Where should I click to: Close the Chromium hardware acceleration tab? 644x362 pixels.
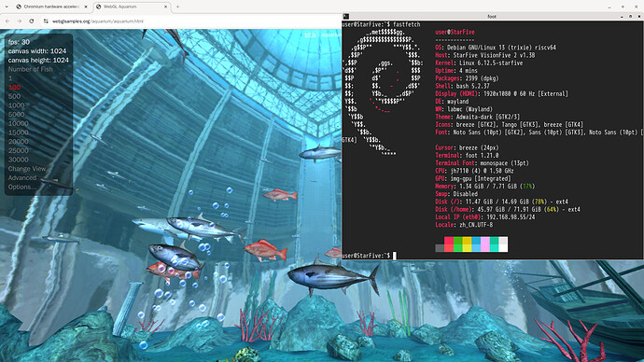pyautogui.click(x=86, y=7)
